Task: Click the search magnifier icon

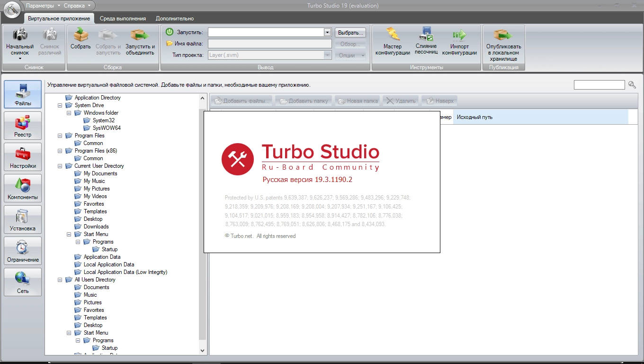Action: coord(632,85)
